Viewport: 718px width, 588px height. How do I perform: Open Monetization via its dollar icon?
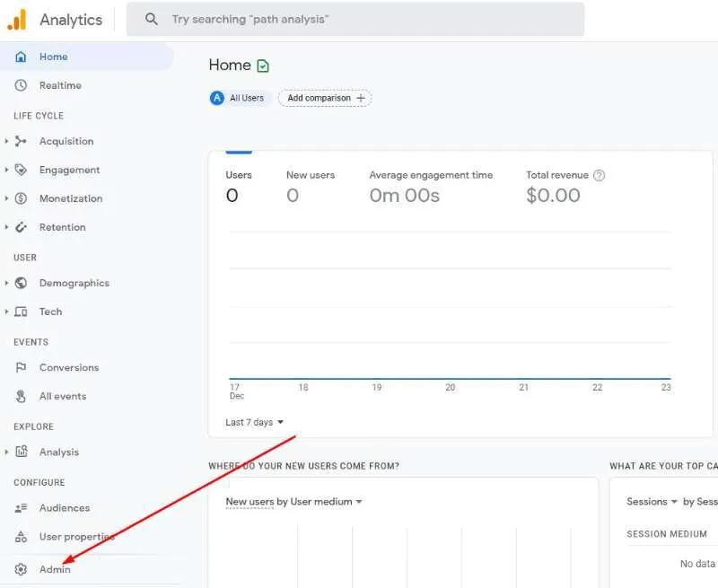tap(22, 198)
